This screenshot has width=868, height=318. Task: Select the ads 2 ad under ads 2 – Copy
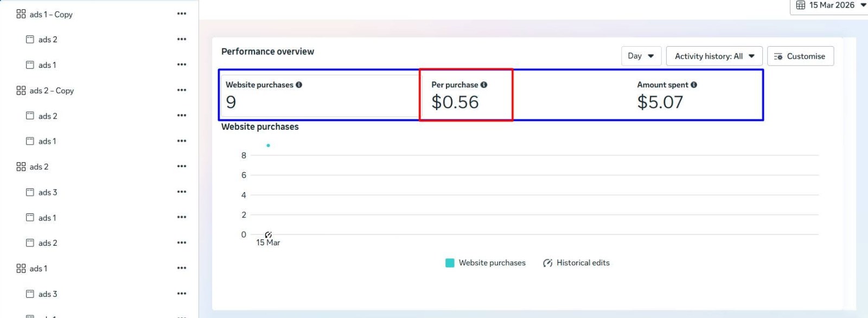48,116
